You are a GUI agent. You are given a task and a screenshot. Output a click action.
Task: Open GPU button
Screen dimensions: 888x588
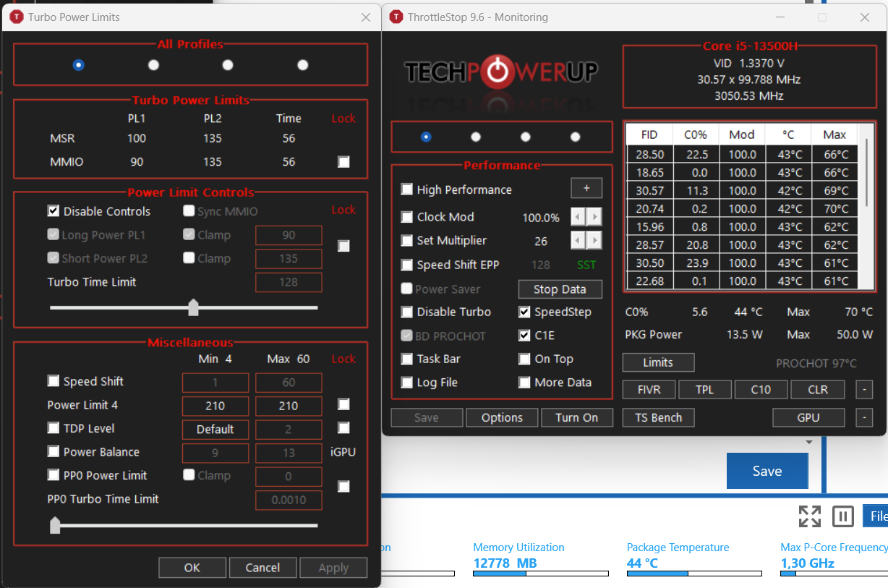[x=808, y=417]
